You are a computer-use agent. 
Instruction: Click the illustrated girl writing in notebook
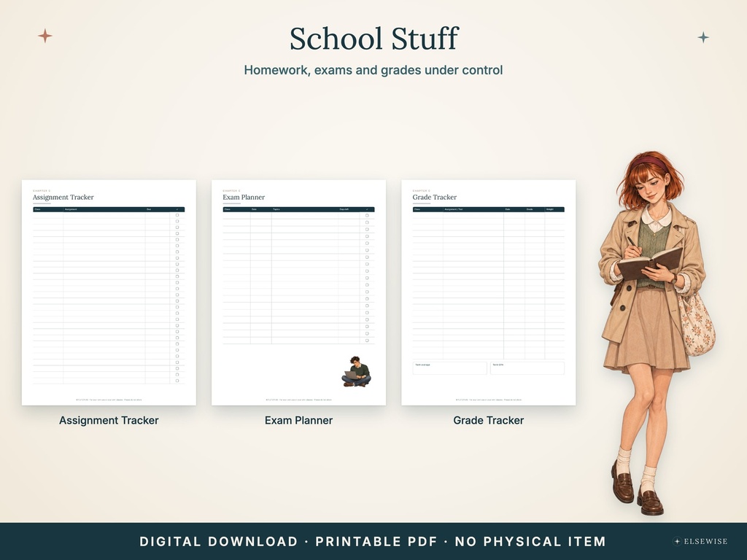[x=657, y=332]
